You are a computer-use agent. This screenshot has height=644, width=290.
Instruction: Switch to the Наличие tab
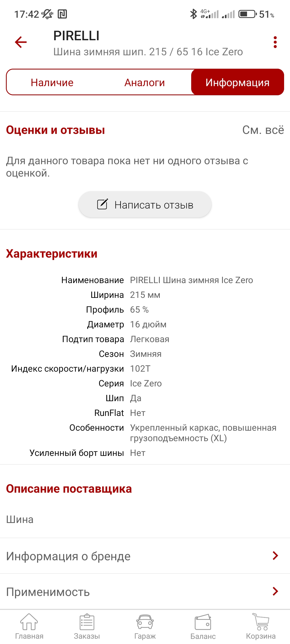coord(52,82)
